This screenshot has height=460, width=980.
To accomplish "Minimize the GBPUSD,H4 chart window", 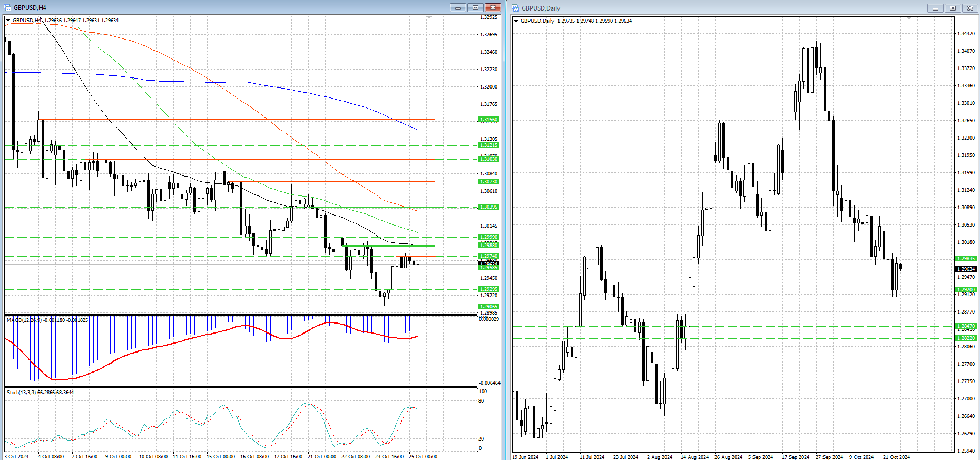I will [458, 7].
